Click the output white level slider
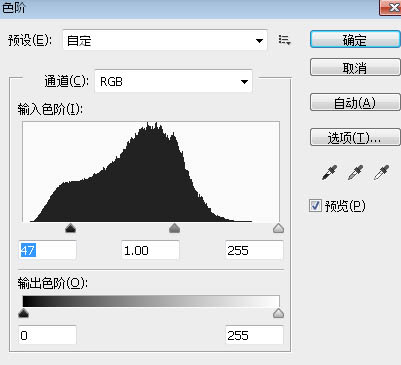The width and height of the screenshot is (401, 365). click(278, 313)
